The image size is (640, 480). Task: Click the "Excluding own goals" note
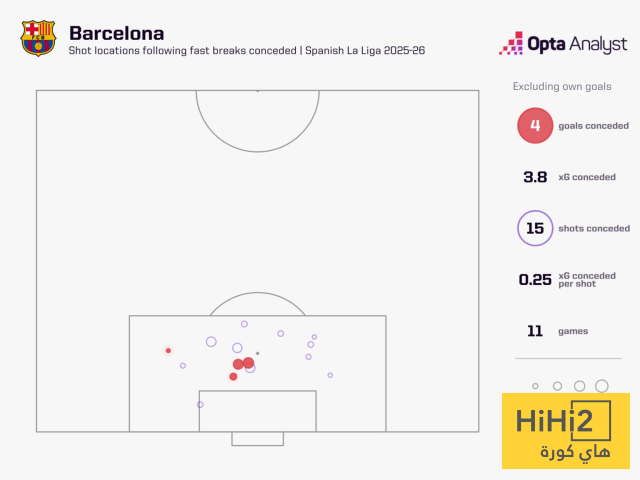point(561,87)
